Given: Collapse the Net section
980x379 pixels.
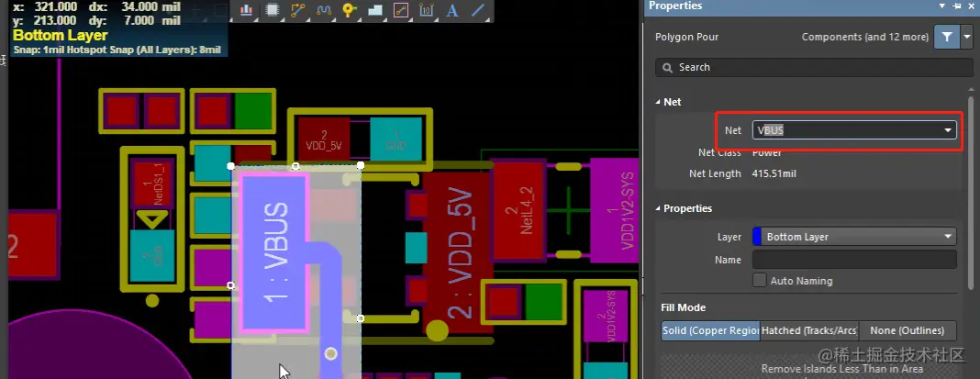Looking at the screenshot, I should [657, 102].
